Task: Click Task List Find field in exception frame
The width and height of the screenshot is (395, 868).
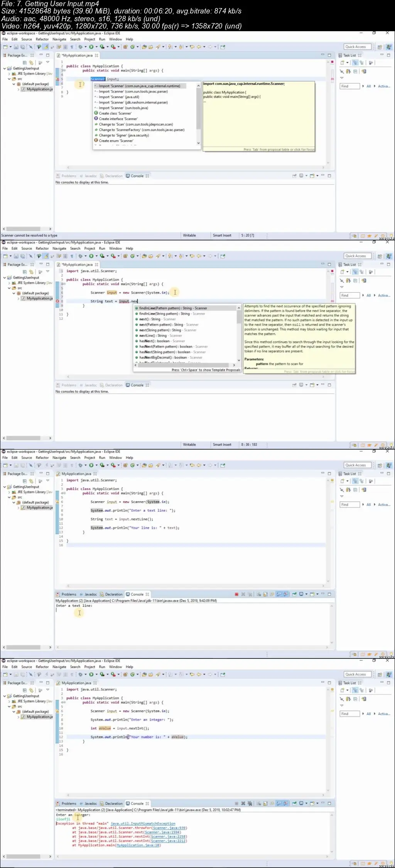Action: pyautogui.click(x=350, y=714)
